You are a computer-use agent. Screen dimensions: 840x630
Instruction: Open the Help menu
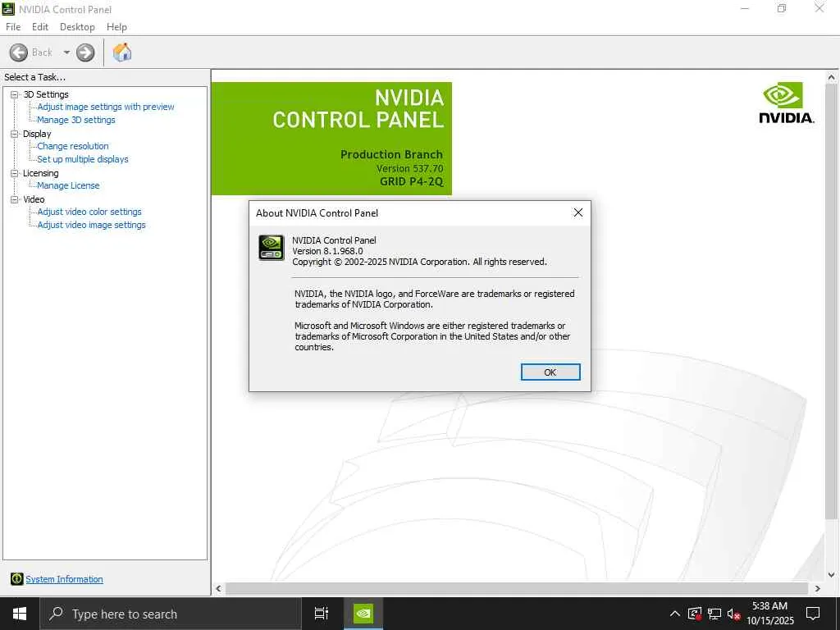pos(116,27)
